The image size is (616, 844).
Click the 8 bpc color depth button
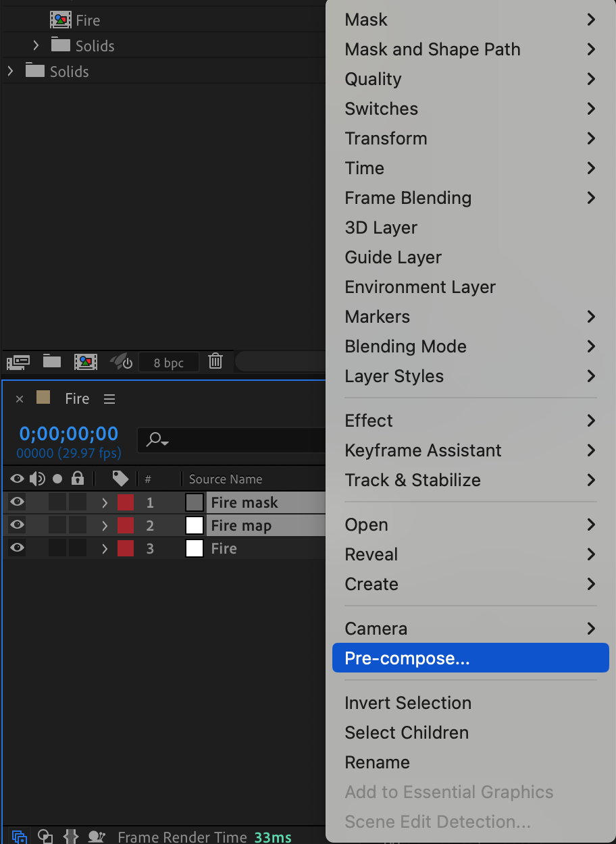coord(169,363)
